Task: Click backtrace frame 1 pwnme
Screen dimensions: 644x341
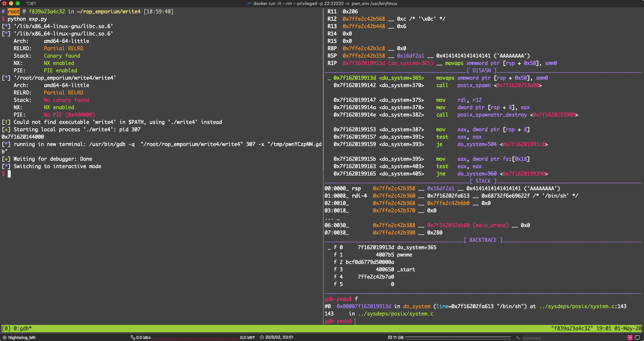Action: point(373,255)
